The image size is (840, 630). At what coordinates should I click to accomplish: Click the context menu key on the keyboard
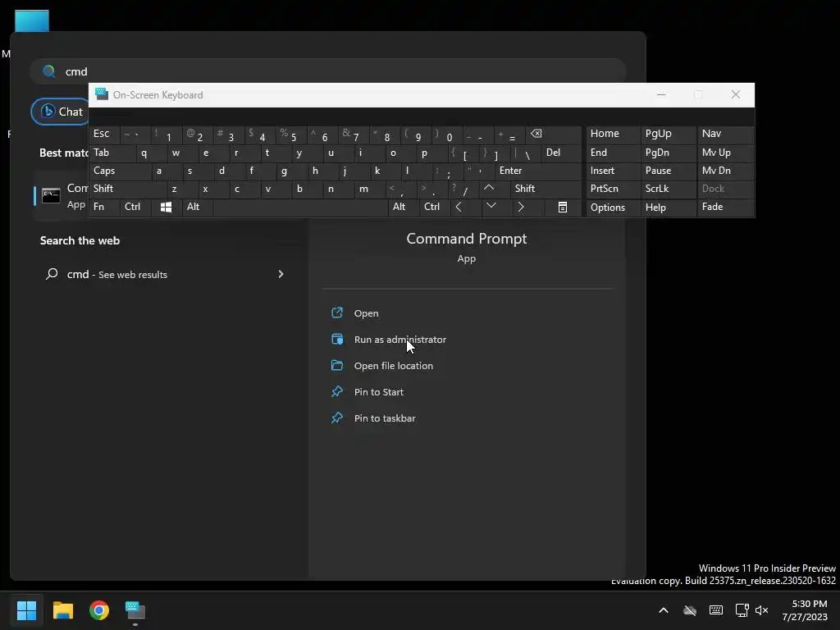pyautogui.click(x=563, y=207)
